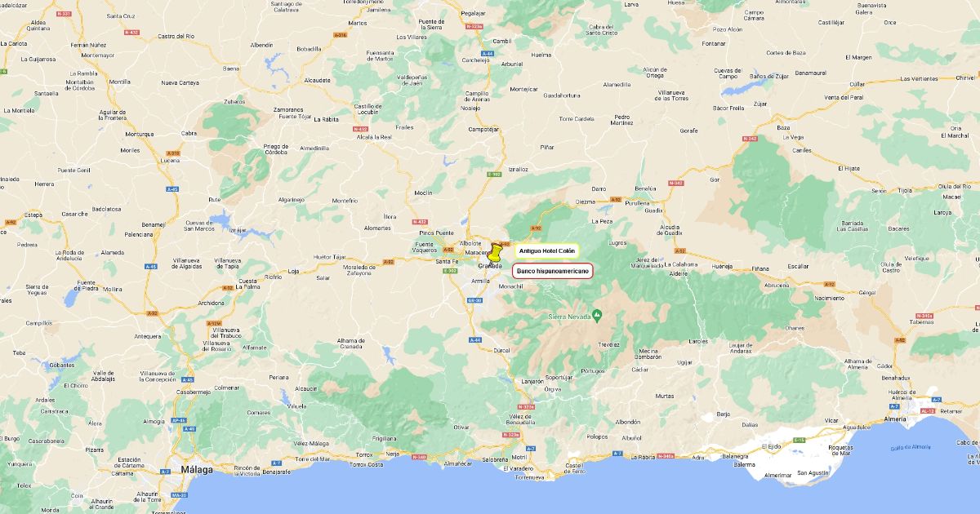Click the Vélez-Málaga town label
This screenshot has width=980, height=514.
pos(310,443)
